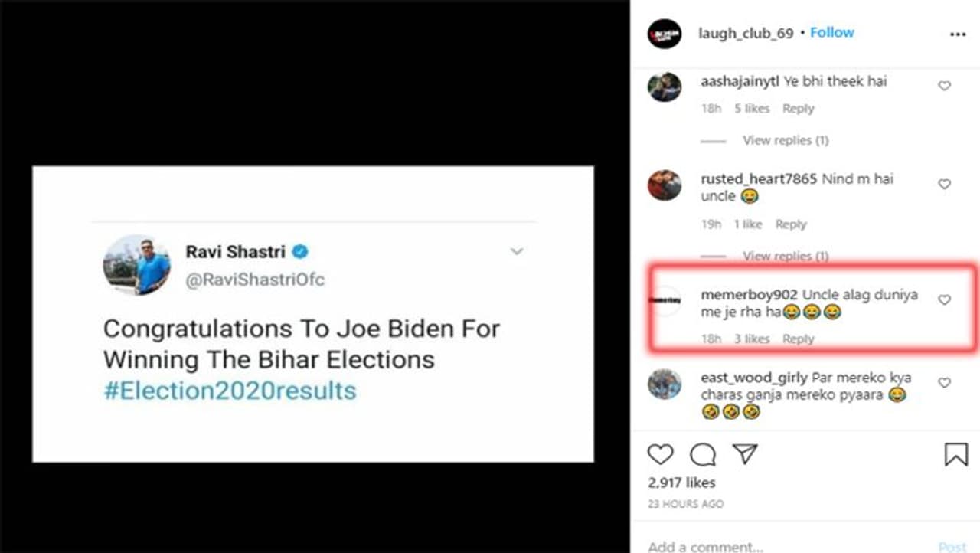
Task: Reply to memerboy902's comment
Action: (x=798, y=339)
